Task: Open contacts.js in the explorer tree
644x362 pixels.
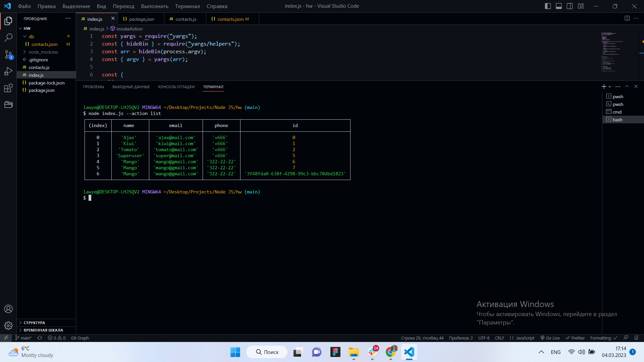Action: (46, 67)
